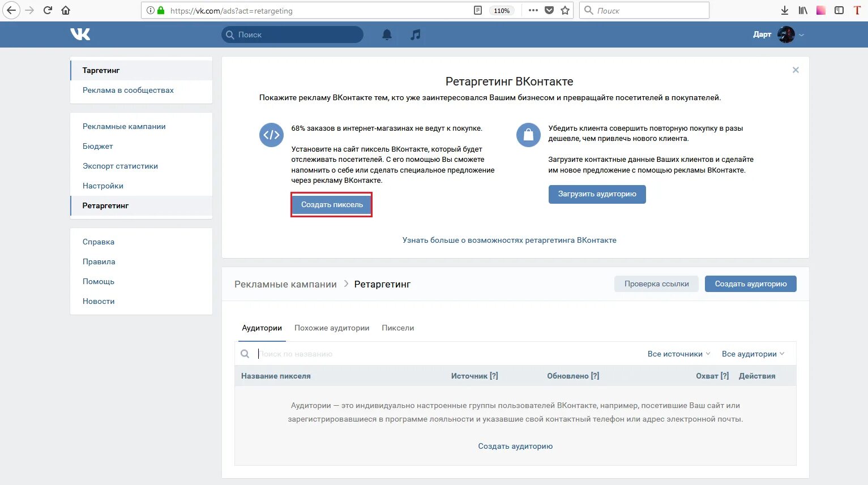
Task: Switch to the 'Аудитории' tab
Action: pos(262,328)
